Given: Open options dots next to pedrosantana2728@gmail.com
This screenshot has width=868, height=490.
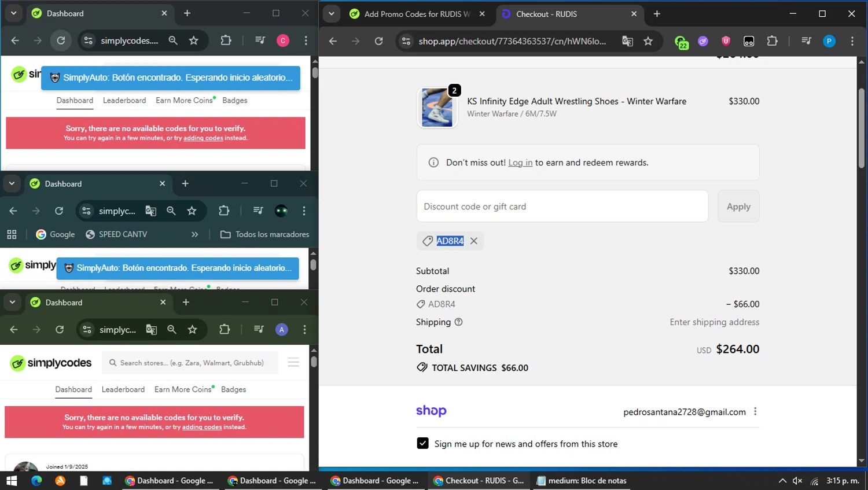Looking at the screenshot, I should coord(755,411).
